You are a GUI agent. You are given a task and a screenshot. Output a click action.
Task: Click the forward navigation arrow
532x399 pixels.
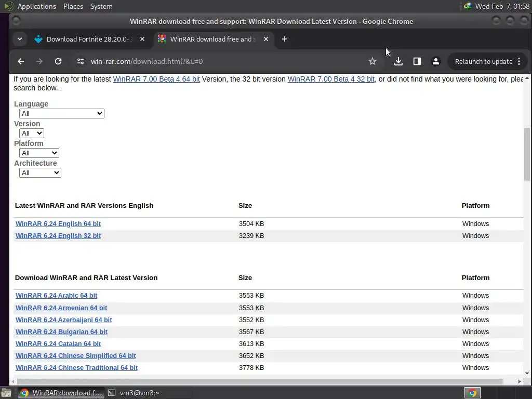(x=39, y=61)
